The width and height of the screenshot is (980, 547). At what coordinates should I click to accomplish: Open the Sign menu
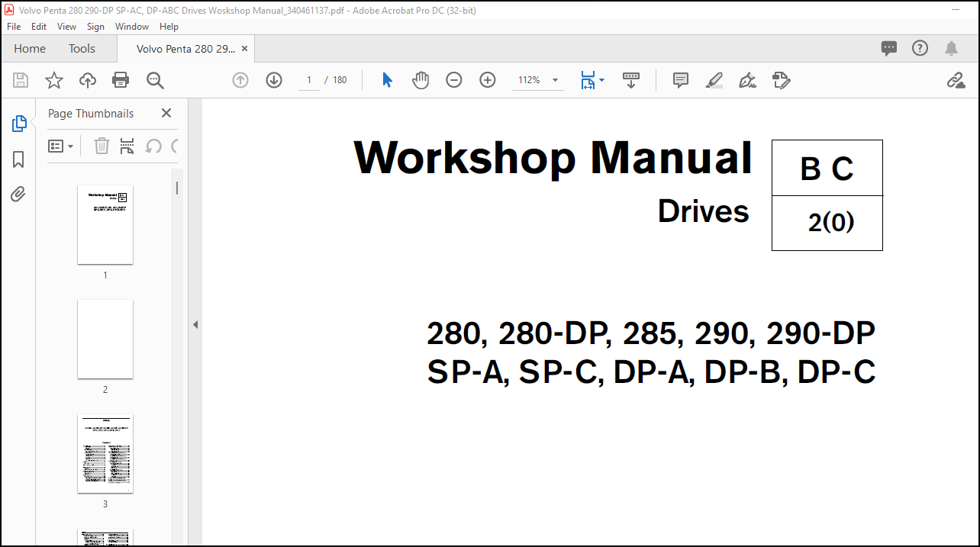click(x=95, y=26)
